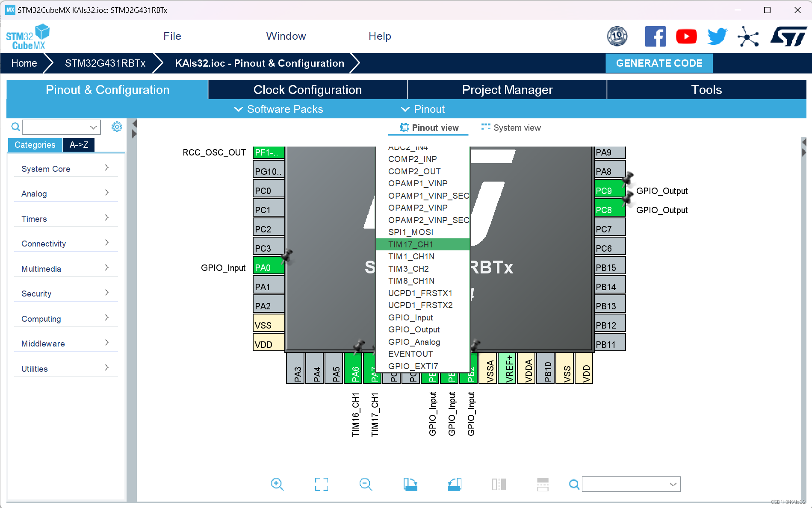Expand the Middleware category
The height and width of the screenshot is (508, 812).
(65, 344)
